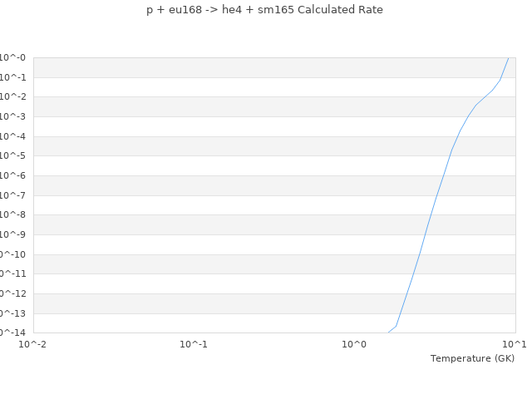Click the y-axis tick label 10^-3

coord(13,117)
